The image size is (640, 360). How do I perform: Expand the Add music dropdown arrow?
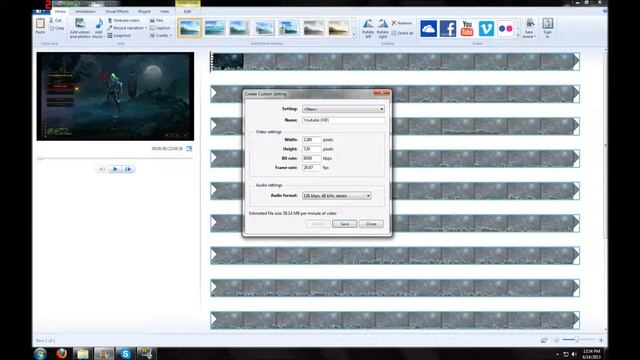[x=104, y=37]
